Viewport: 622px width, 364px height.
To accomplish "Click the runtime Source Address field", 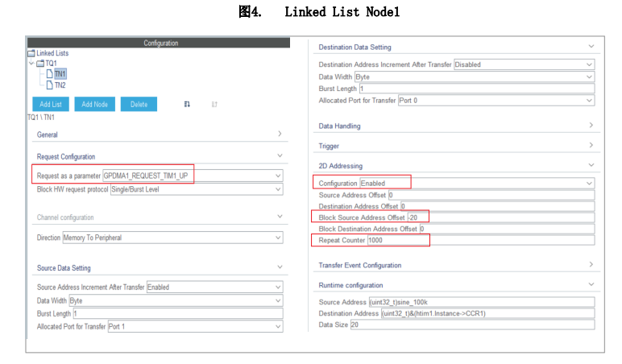I will click(x=482, y=302).
